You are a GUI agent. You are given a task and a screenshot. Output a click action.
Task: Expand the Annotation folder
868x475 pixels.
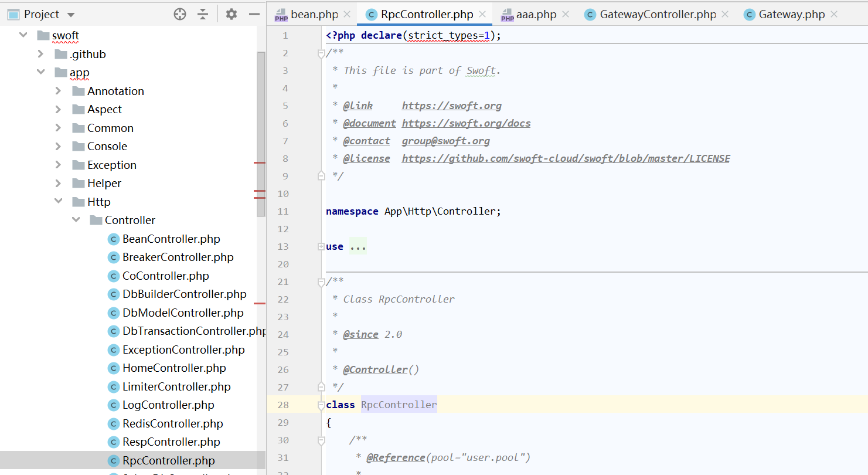58,91
